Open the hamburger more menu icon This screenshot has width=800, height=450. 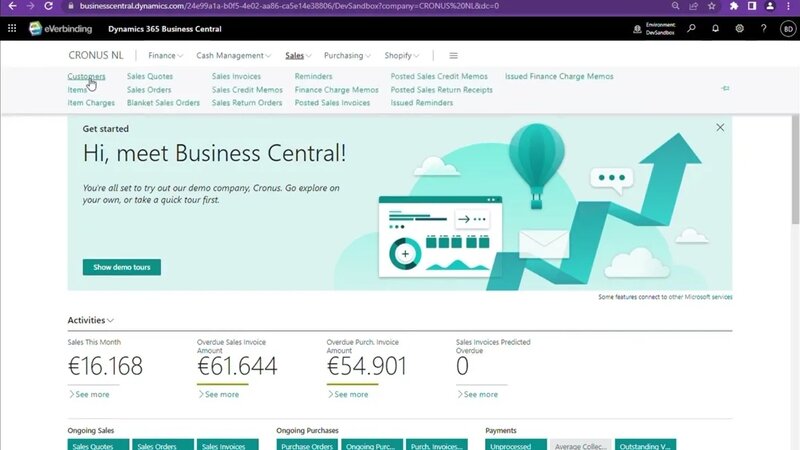pos(453,56)
